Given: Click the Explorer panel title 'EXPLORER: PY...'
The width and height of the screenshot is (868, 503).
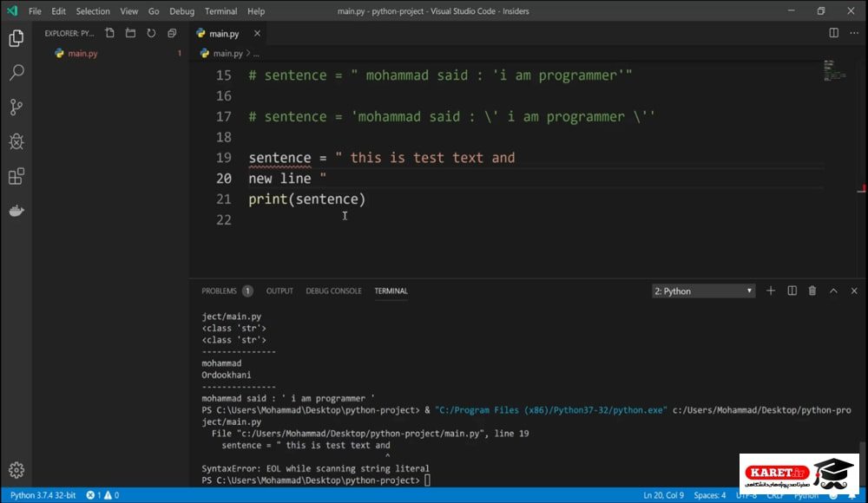Looking at the screenshot, I should coord(69,33).
